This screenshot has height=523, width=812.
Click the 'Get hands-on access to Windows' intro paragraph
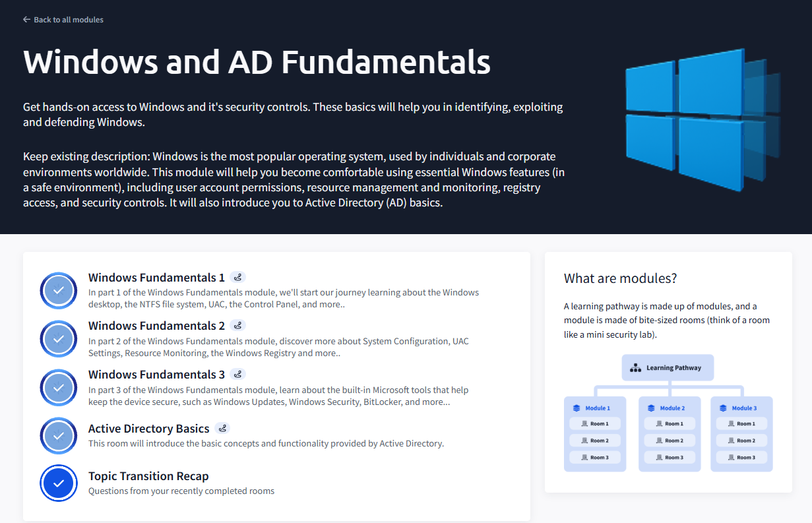293,114
